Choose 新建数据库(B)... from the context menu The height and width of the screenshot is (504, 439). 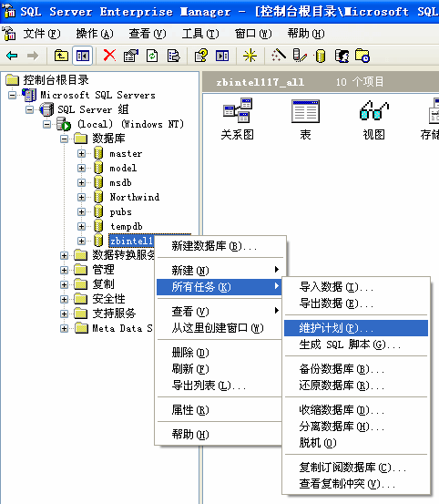(x=220, y=246)
